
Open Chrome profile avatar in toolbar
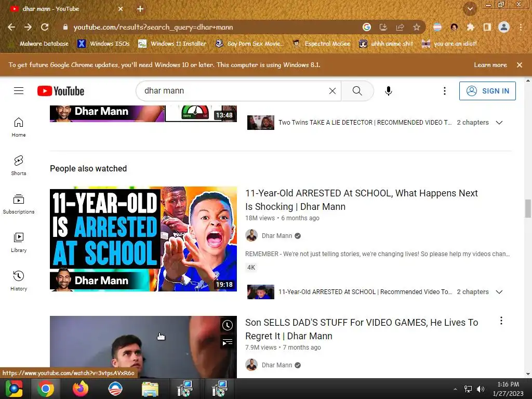[504, 27]
